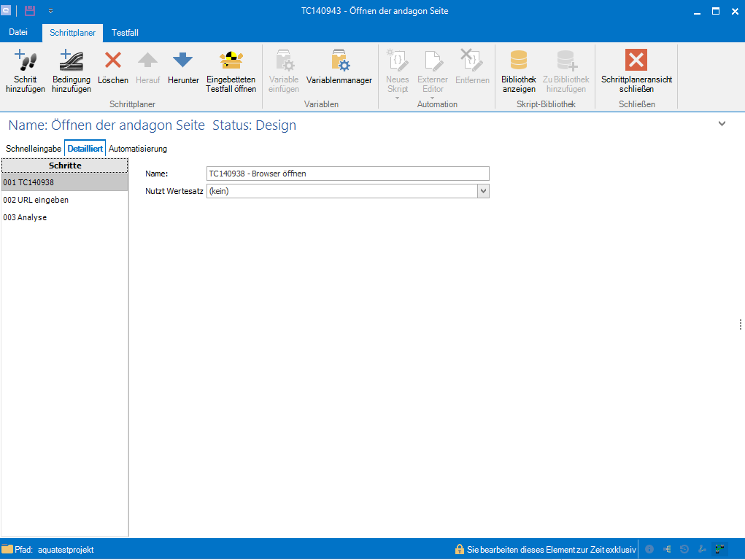Screen dimensions: 745x560
Task: Open the Datei menu
Action: (18, 33)
